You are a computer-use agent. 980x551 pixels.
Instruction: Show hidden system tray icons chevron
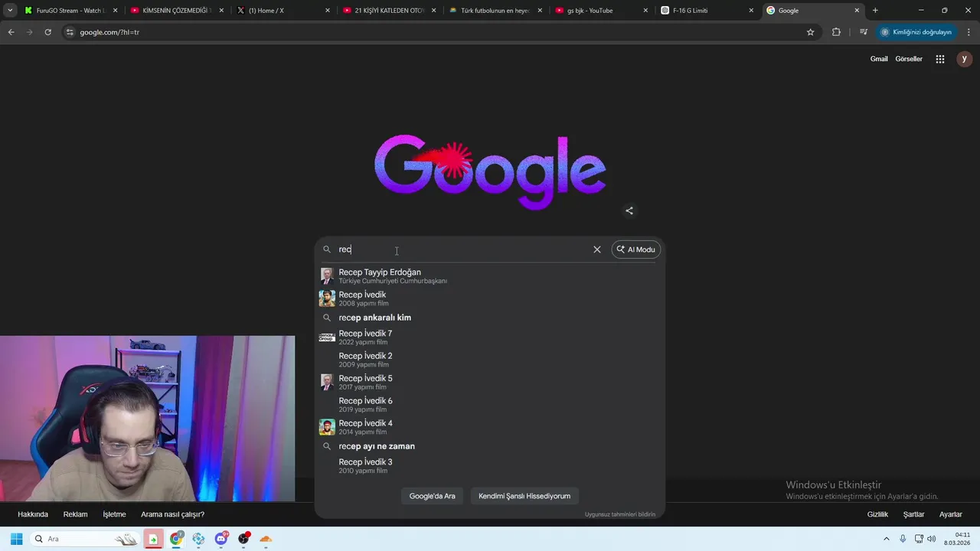coord(887,539)
